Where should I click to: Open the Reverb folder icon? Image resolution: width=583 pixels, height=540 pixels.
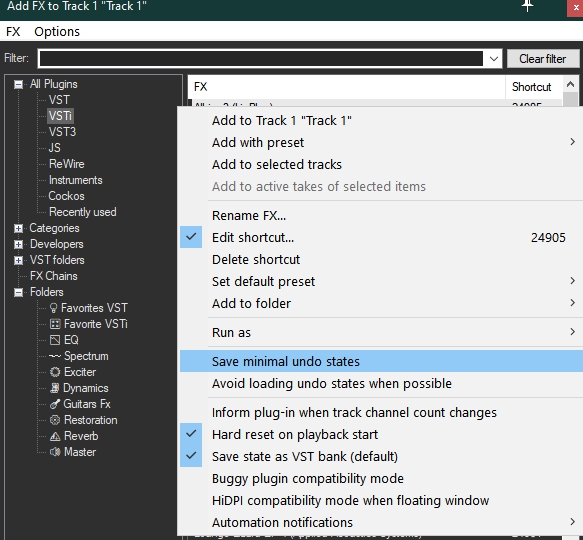coord(55,436)
